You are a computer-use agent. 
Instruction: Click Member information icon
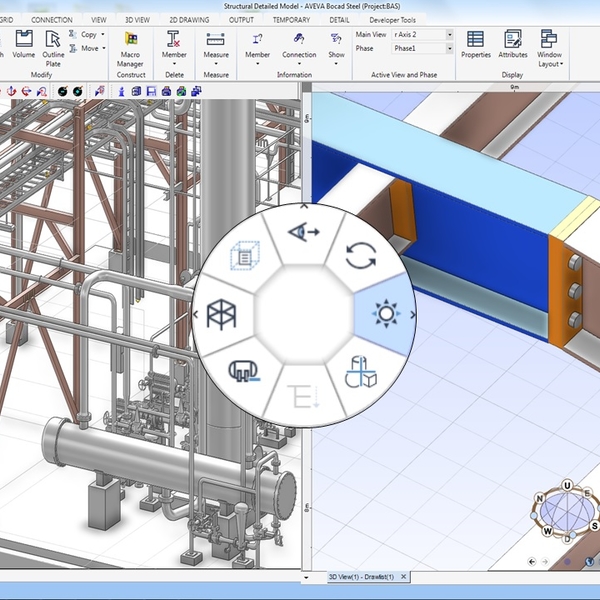pos(258,39)
